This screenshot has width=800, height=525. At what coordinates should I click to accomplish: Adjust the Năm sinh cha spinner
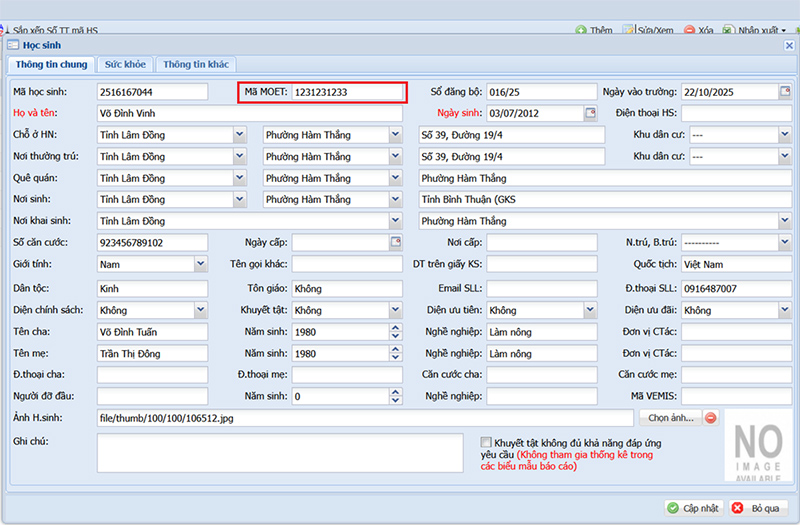395,332
